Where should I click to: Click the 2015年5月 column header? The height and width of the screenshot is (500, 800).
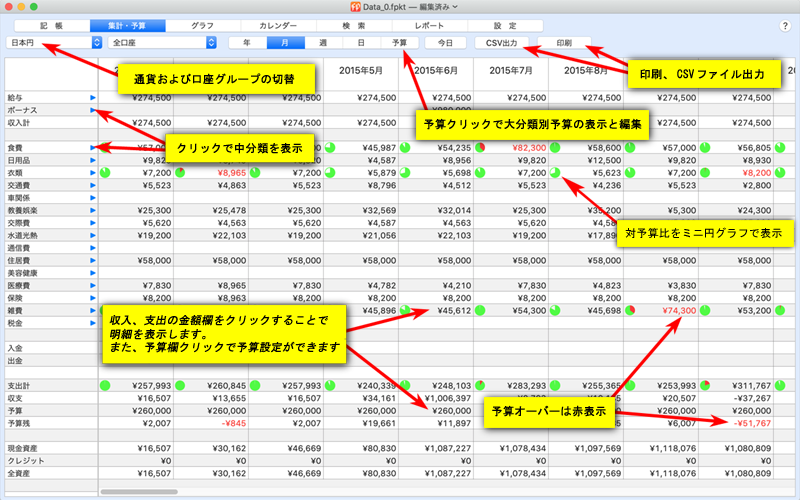point(361,70)
